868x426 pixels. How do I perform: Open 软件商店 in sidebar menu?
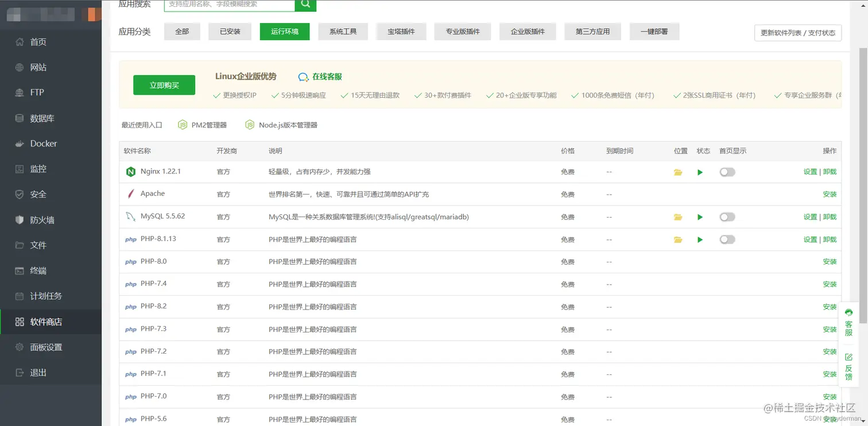[x=51, y=322]
